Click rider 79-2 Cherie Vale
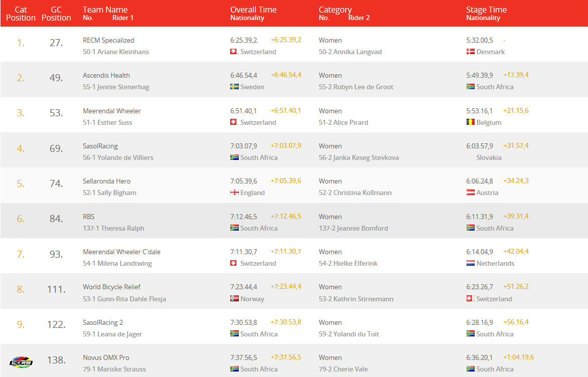The width and height of the screenshot is (588, 377). (343, 369)
